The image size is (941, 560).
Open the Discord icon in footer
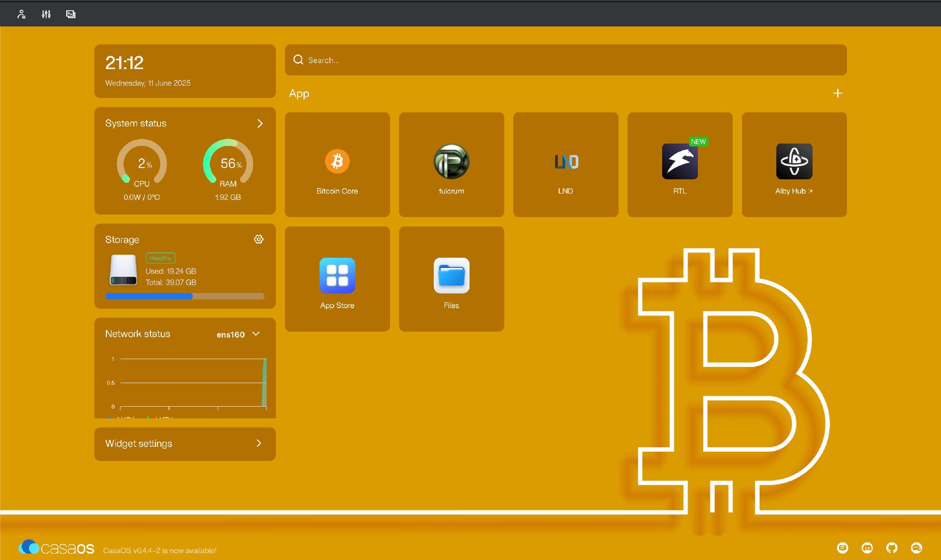867,548
